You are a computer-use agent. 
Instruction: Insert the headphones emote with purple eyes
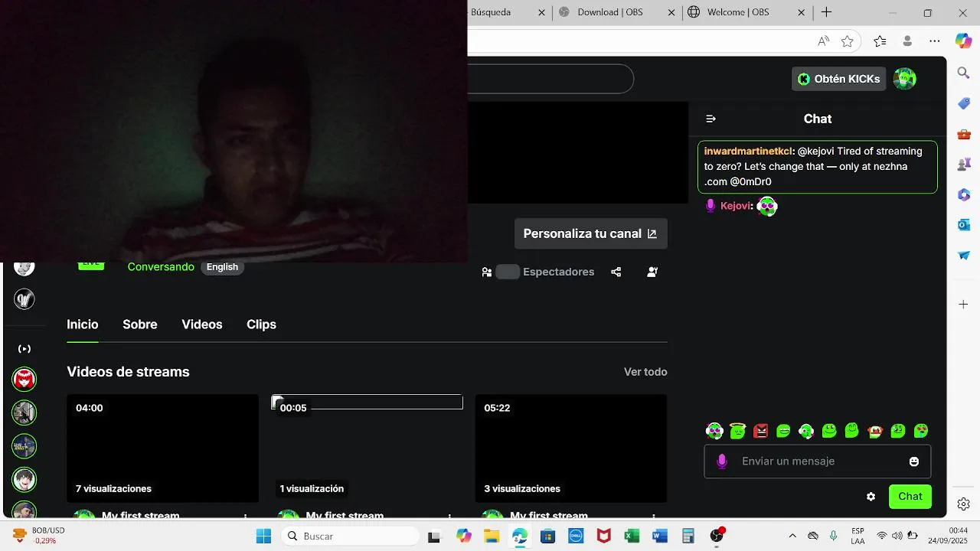pyautogui.click(x=714, y=431)
